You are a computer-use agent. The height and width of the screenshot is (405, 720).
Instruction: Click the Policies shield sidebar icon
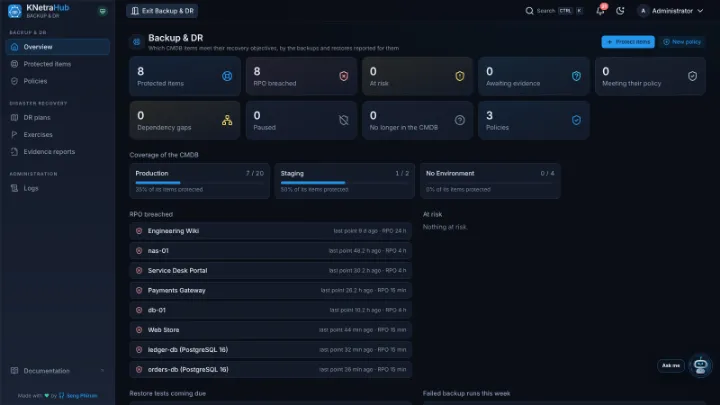[15, 81]
